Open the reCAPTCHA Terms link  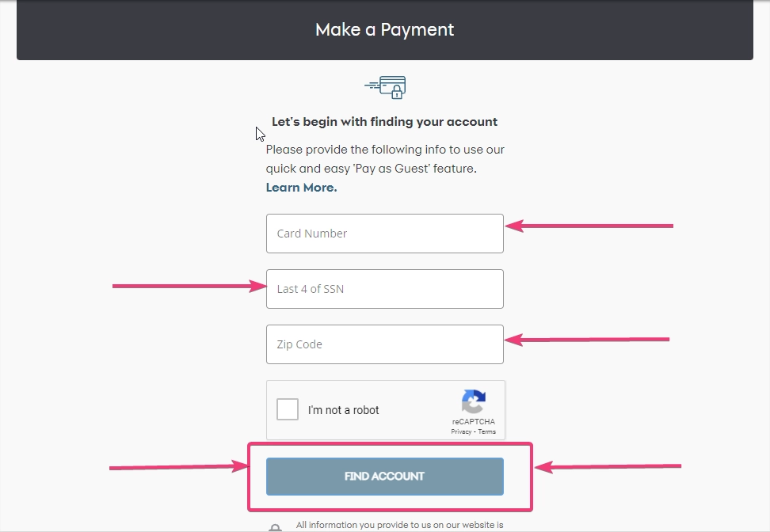point(486,432)
